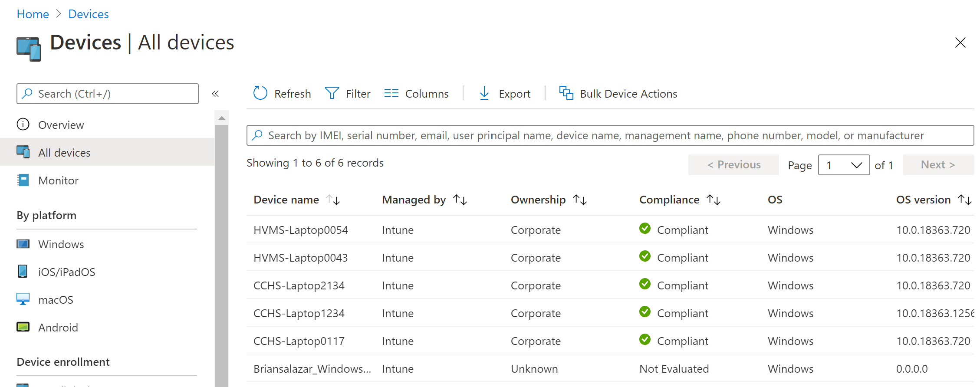Click compliant check icon for CCHS-Laptop2134

[x=645, y=284]
